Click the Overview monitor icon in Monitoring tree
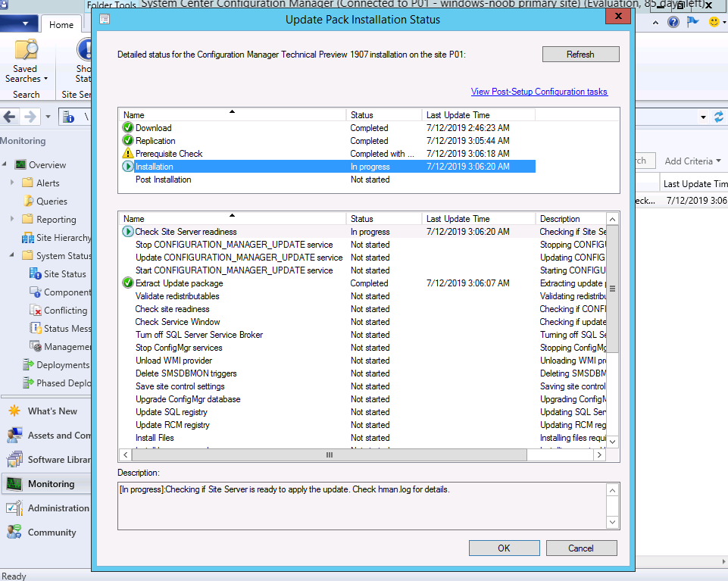The image size is (728, 581). click(x=20, y=165)
